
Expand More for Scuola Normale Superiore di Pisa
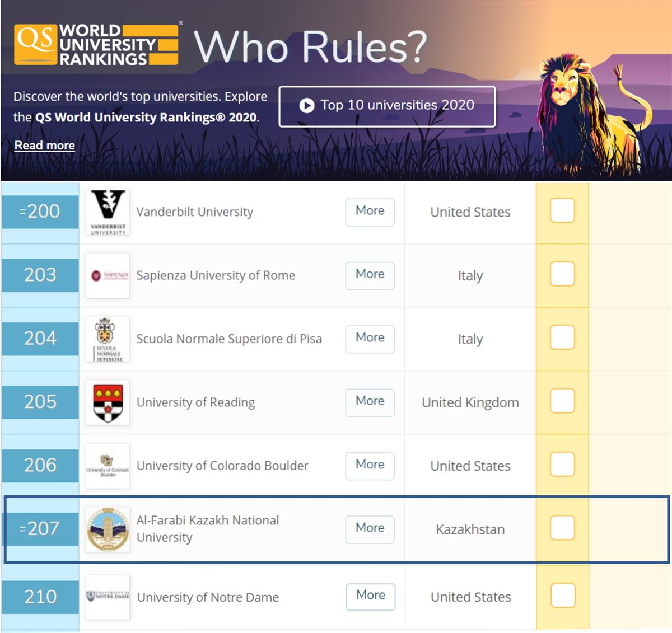click(x=370, y=338)
